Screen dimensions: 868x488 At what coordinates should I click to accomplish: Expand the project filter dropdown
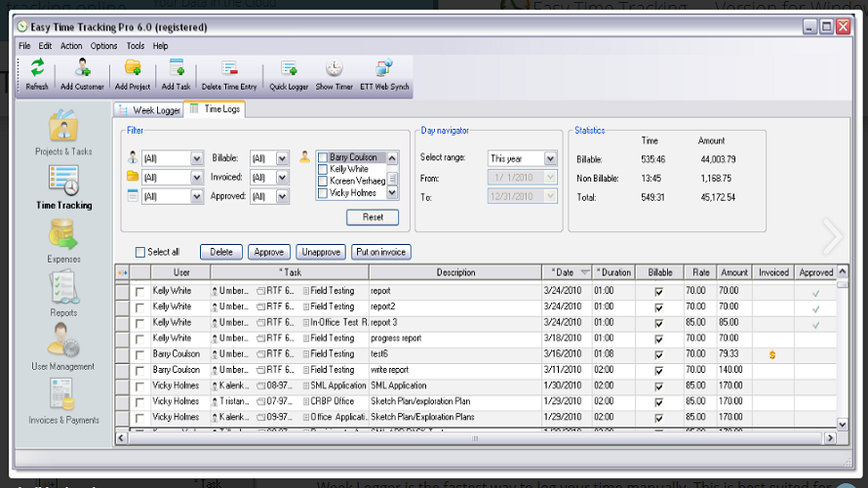click(196, 178)
